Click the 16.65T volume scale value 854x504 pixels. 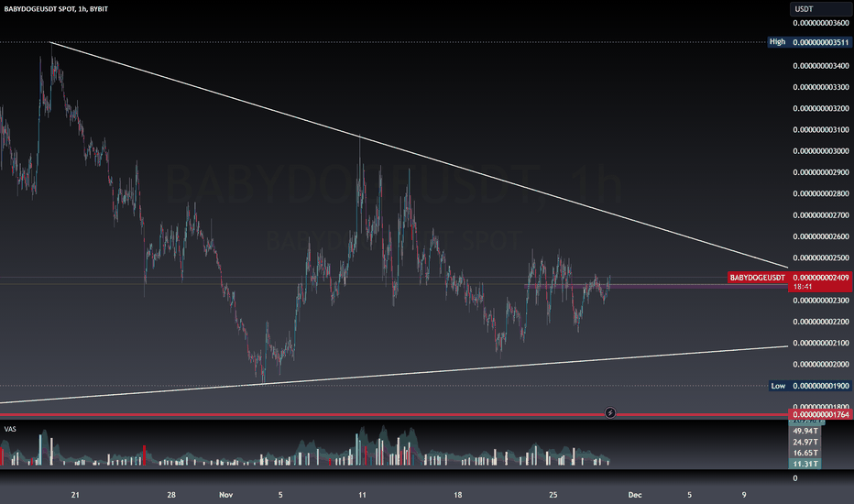[805, 453]
